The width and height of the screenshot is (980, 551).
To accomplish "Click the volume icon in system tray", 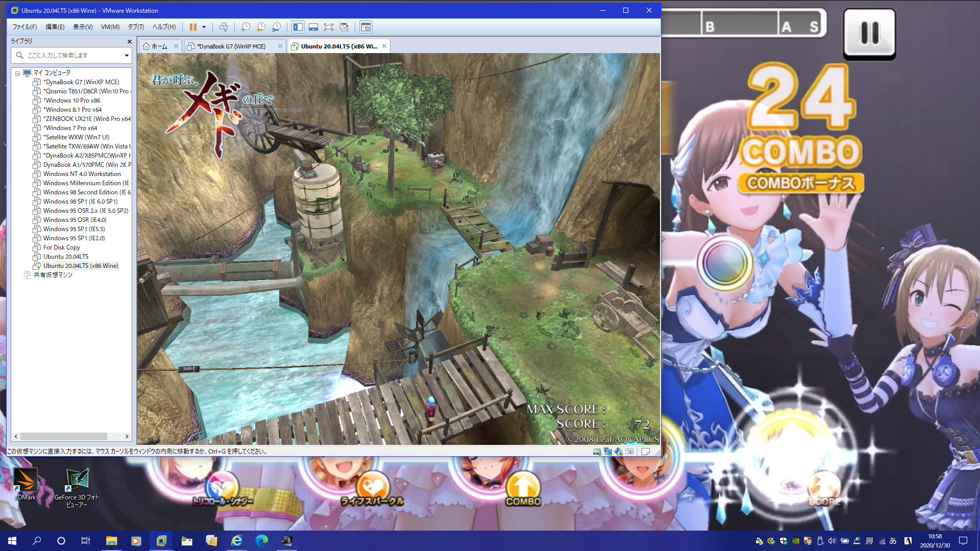I will pos(832,541).
